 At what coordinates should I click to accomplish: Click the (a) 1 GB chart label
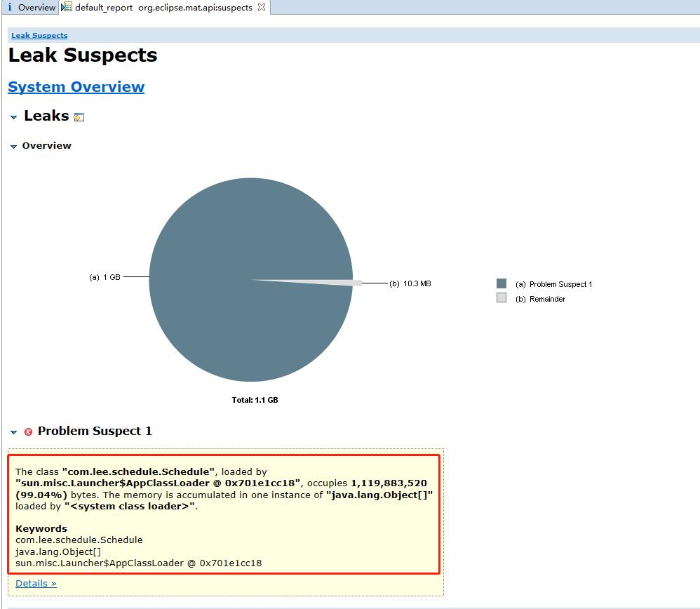(105, 277)
